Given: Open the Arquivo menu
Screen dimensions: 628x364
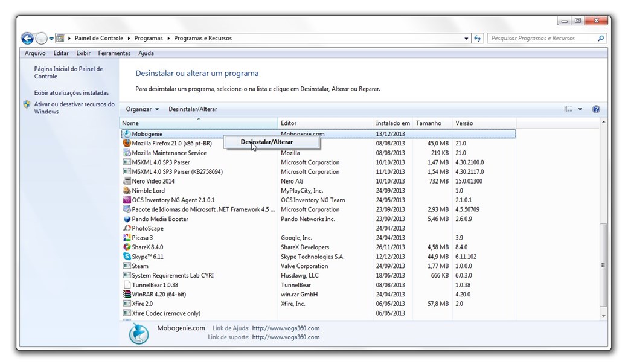Looking at the screenshot, I should tap(35, 53).
